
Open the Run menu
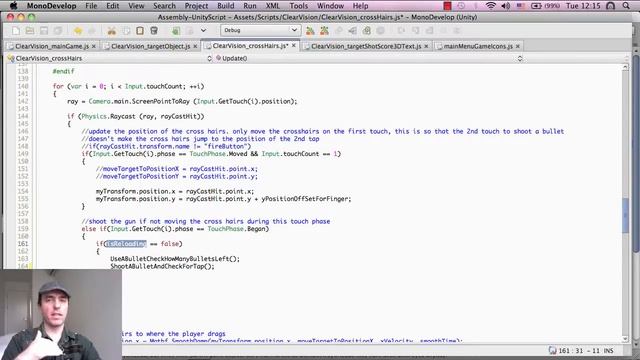click(x=250, y=6)
